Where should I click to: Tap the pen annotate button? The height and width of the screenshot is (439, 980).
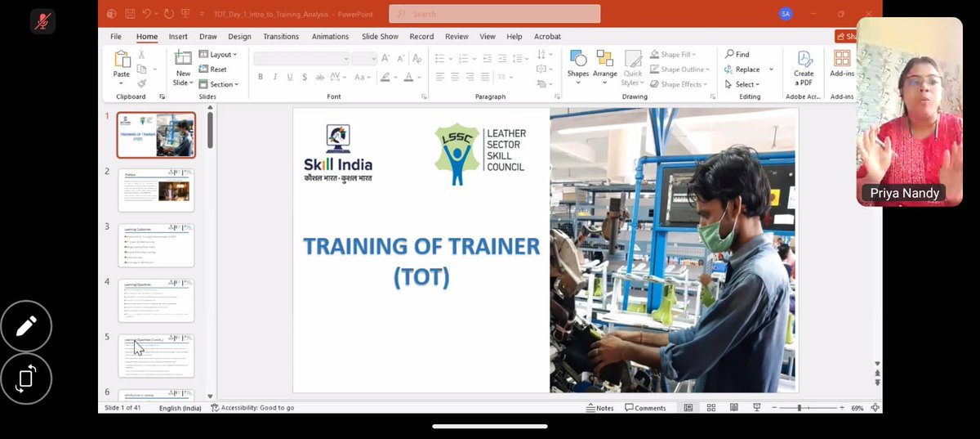coord(26,327)
